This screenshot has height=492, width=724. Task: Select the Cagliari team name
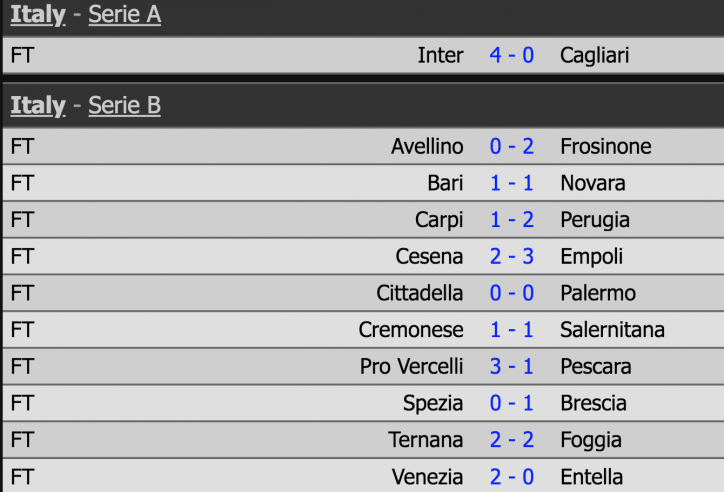(595, 56)
